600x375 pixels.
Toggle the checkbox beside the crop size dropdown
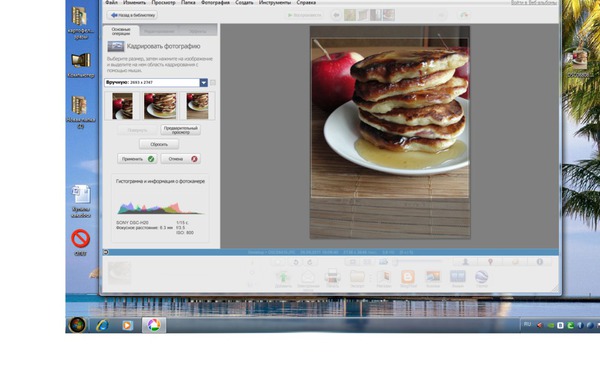point(213,83)
